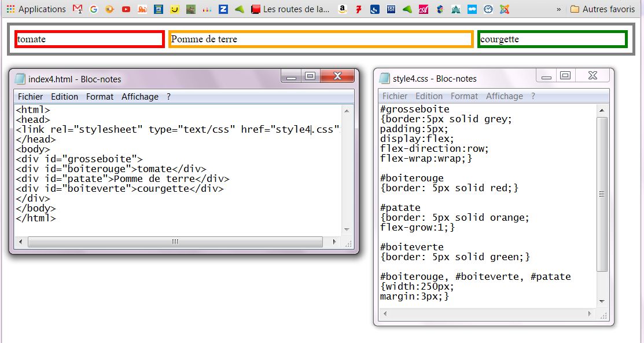Click the vertical scrollbar thumb in style4.css
Viewport: 644px width, 343px height.
pyautogui.click(x=602, y=194)
